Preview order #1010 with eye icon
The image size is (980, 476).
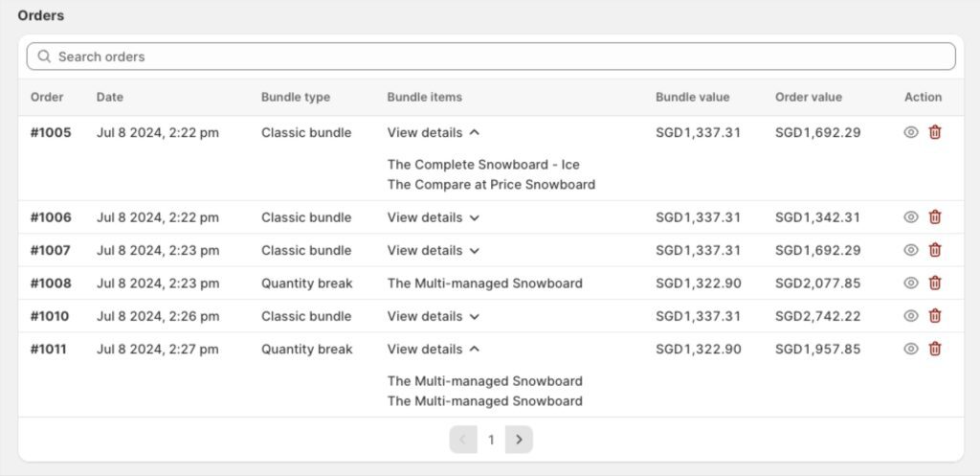tap(911, 316)
